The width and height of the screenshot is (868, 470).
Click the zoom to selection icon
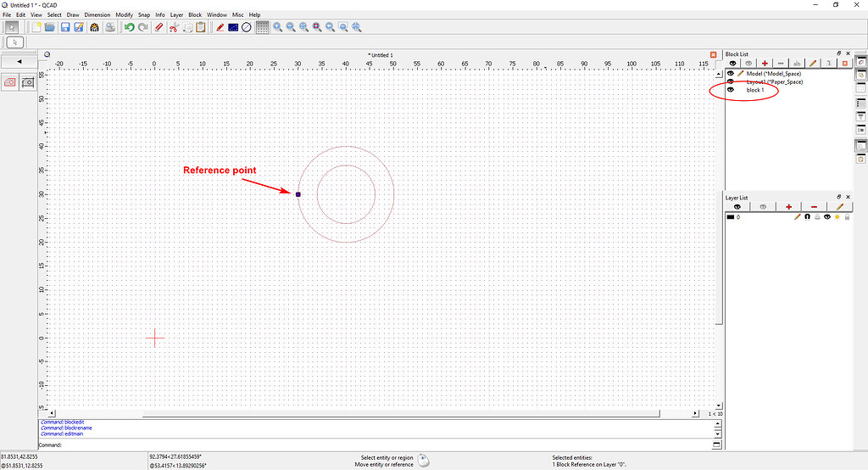click(x=317, y=27)
